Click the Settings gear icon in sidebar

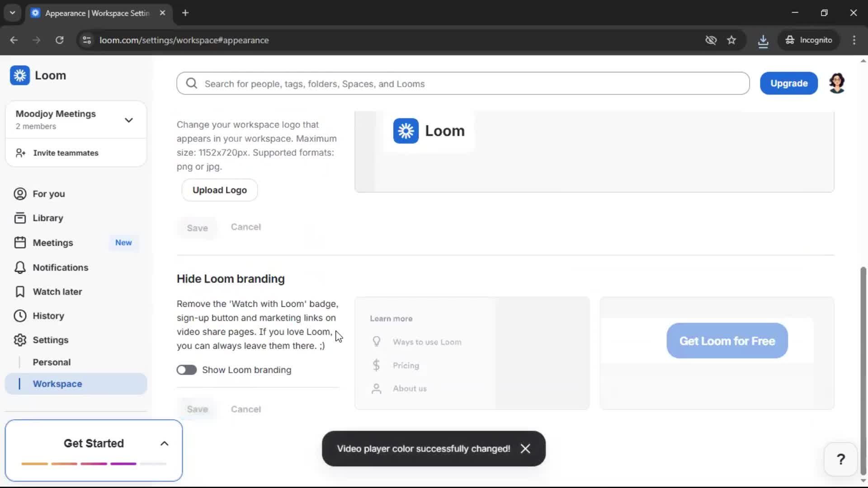click(19, 340)
